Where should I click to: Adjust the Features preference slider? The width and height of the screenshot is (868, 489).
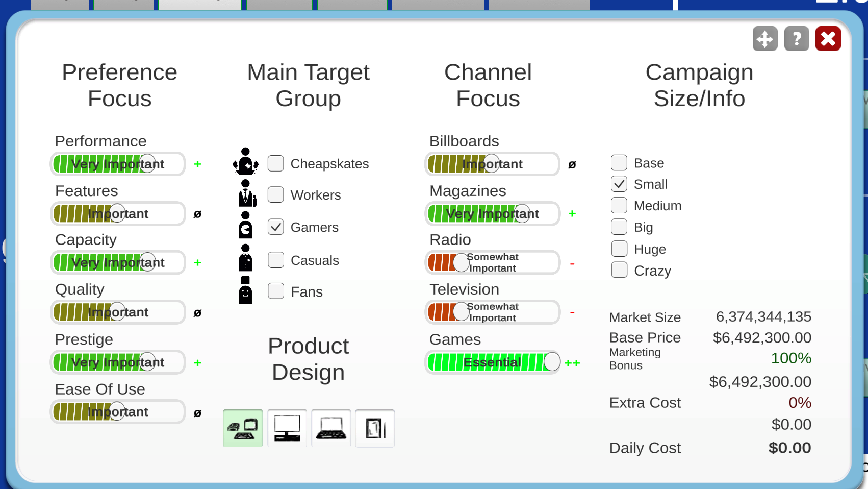(118, 213)
